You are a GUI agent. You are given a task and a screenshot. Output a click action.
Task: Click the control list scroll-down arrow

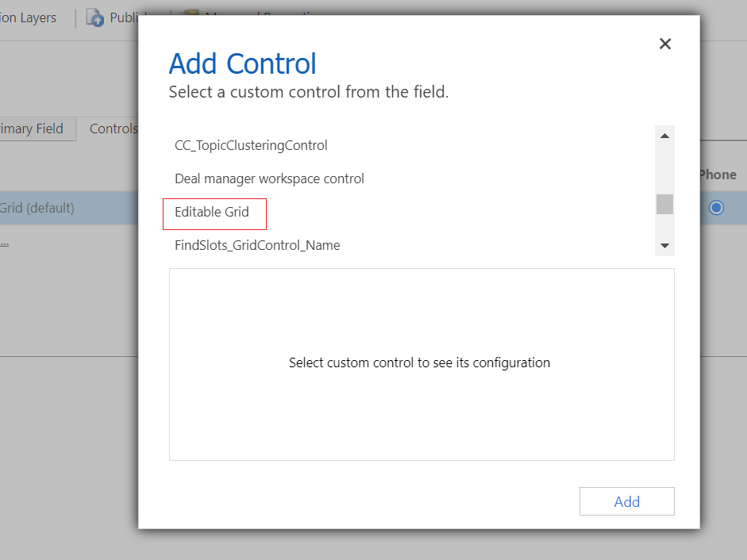[664, 246]
